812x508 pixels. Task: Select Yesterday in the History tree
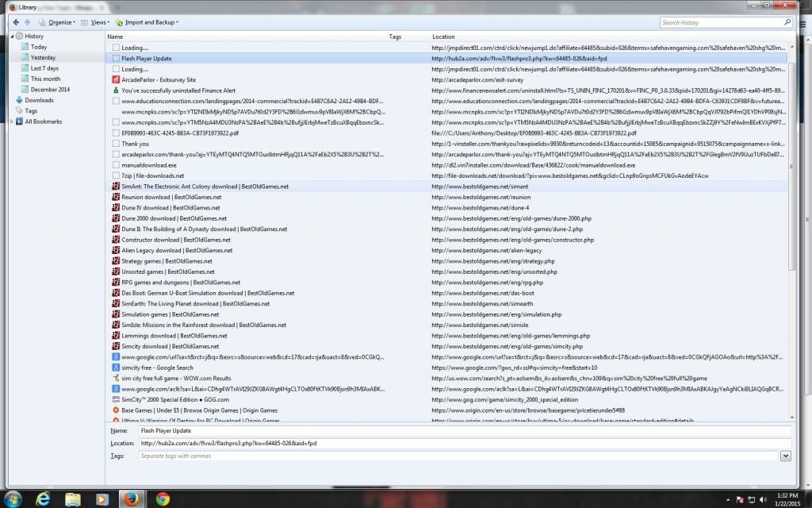(43, 57)
